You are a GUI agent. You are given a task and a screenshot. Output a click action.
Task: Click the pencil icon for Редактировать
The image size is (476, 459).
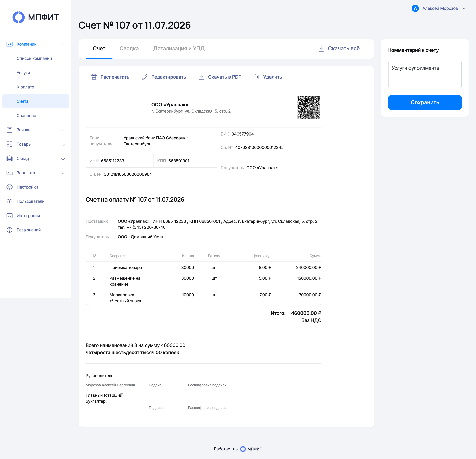pos(145,77)
